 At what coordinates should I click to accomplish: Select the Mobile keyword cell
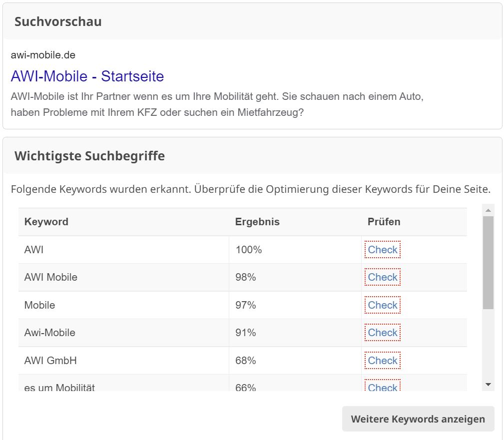click(x=124, y=305)
